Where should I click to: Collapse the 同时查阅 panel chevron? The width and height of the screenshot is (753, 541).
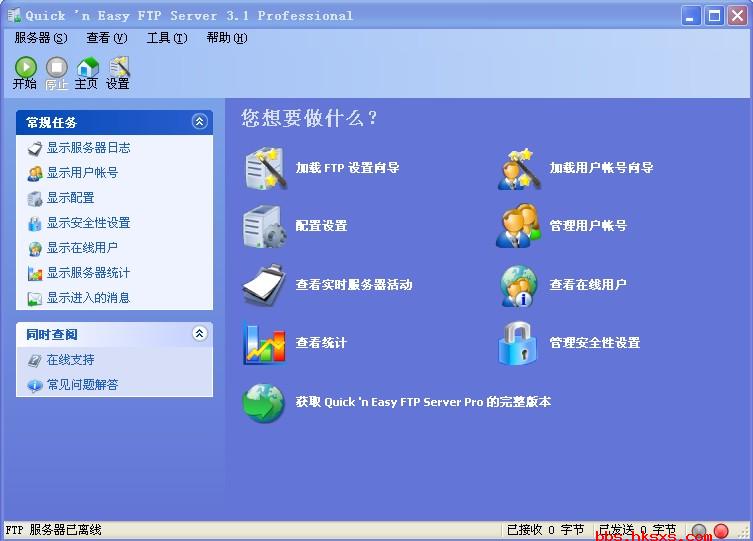[200, 333]
